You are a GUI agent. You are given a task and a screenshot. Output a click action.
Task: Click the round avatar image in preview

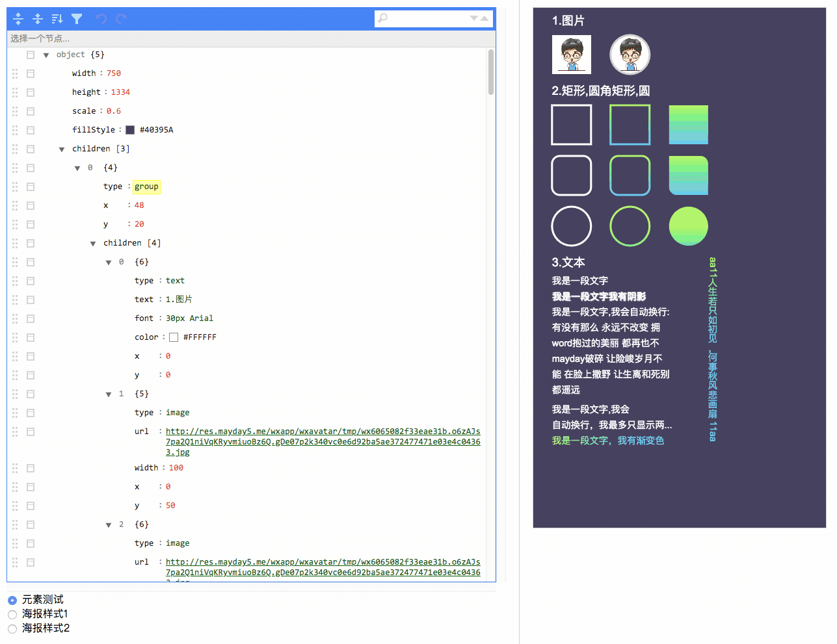point(630,55)
